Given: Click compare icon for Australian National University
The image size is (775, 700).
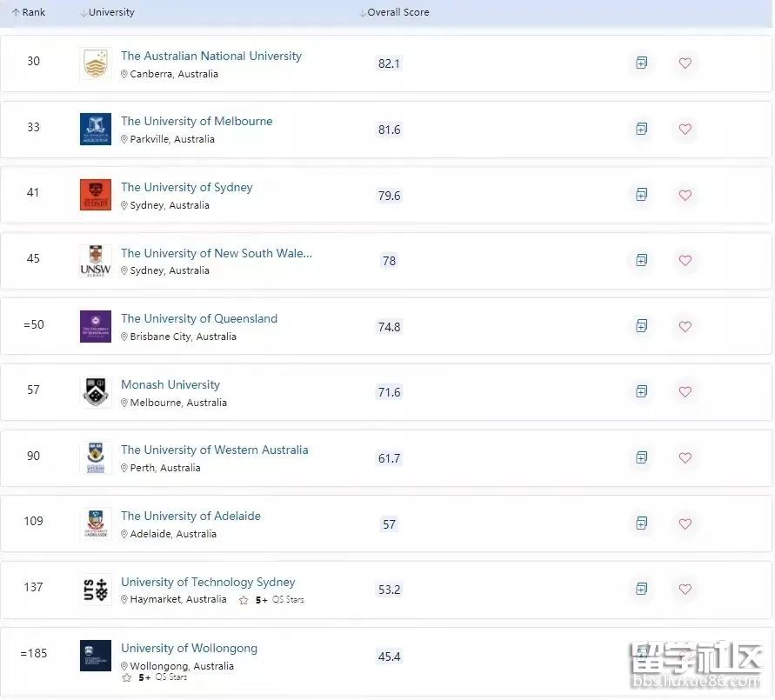Looking at the screenshot, I should pos(641,63).
